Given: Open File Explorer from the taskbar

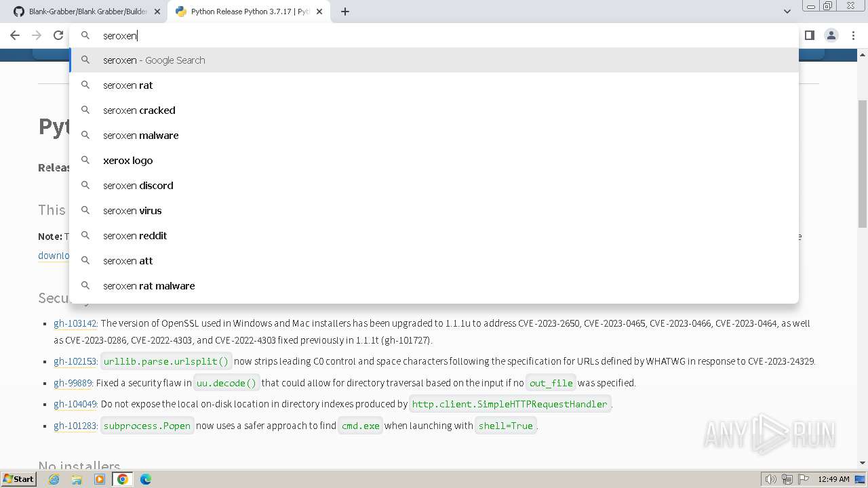Looking at the screenshot, I should [77, 479].
